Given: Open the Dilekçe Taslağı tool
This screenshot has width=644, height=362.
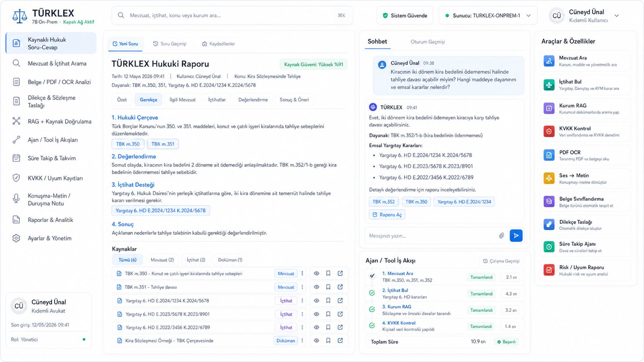Looking at the screenshot, I should 585,224.
